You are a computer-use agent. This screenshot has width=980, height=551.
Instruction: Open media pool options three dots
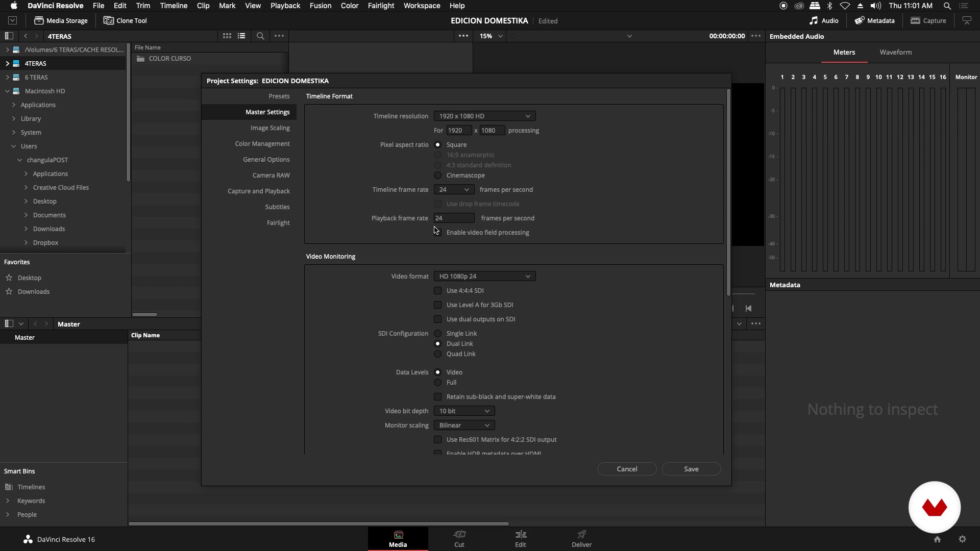[x=756, y=323]
